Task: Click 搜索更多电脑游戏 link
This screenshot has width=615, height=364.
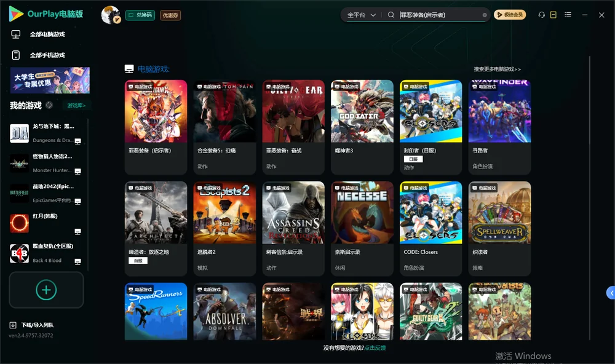Action: click(497, 69)
